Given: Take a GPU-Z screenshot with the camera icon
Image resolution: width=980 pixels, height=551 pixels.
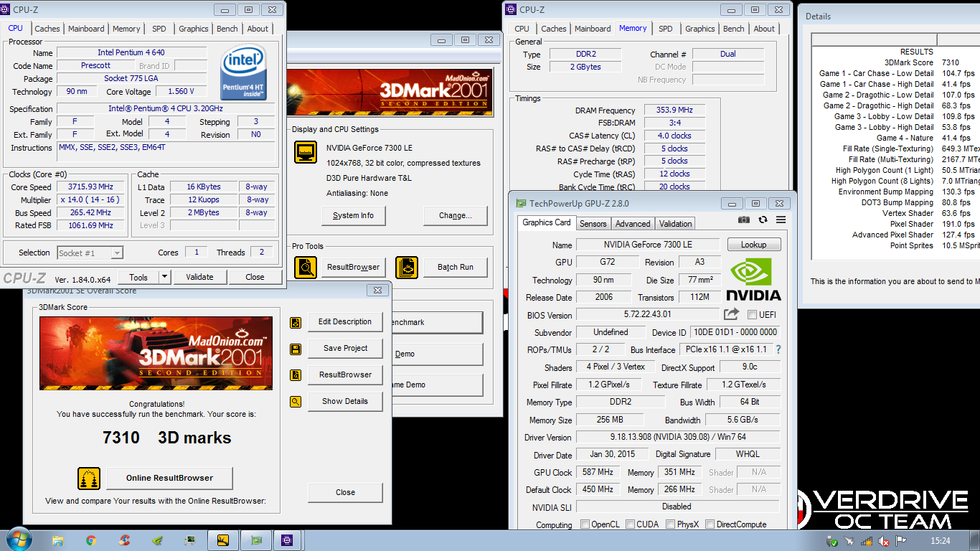Looking at the screenshot, I should (744, 220).
